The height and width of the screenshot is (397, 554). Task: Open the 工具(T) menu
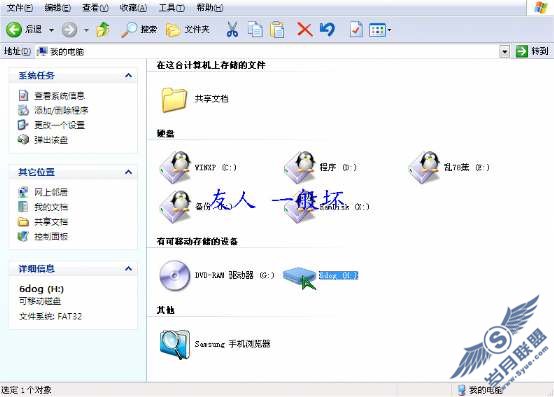(x=172, y=8)
